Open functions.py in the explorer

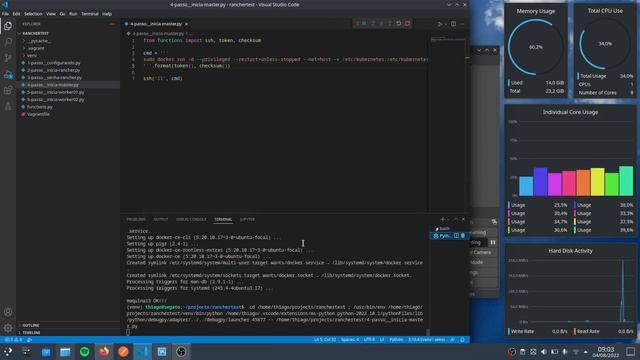coord(40,107)
